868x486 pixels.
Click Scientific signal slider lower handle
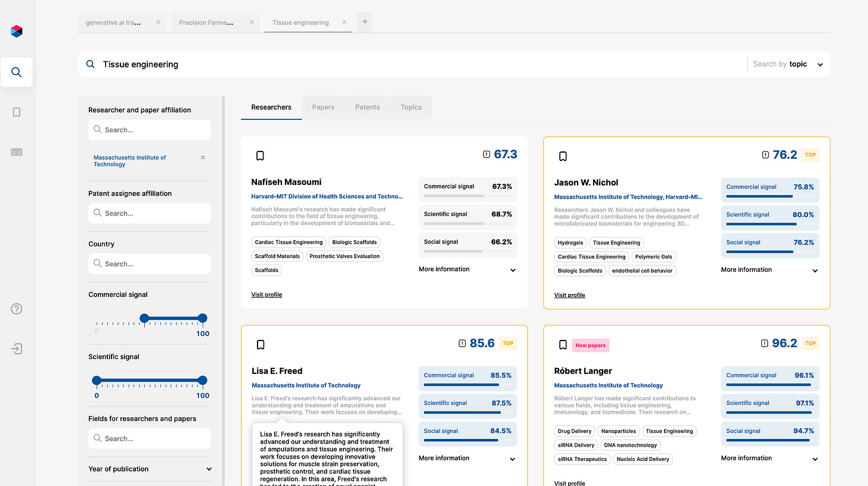(x=97, y=380)
